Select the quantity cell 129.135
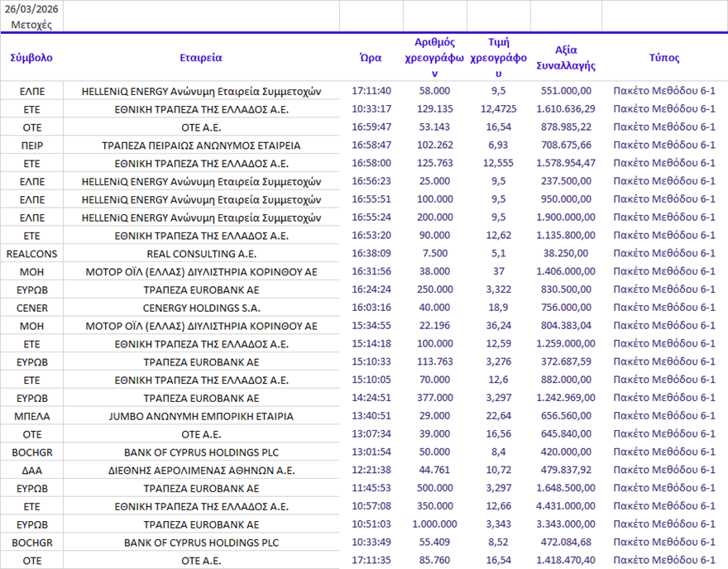Screen dimensions: 728x569 434,109
